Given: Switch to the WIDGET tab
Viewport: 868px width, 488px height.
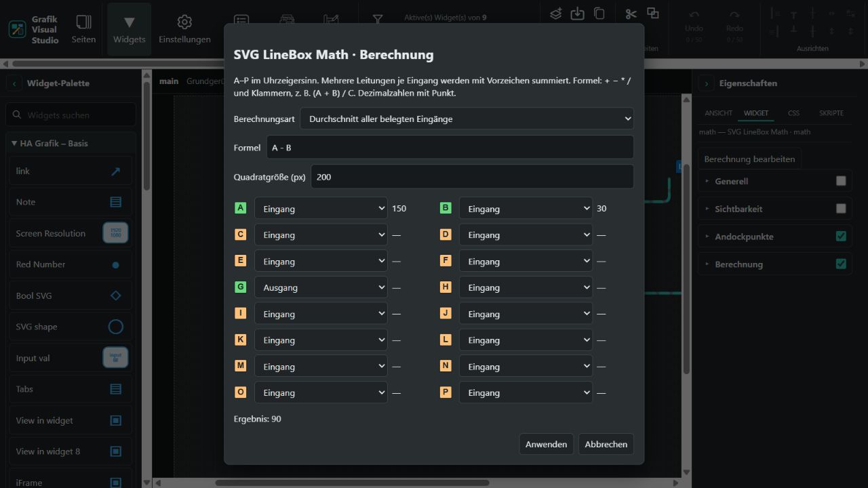Looking at the screenshot, I should 756,113.
